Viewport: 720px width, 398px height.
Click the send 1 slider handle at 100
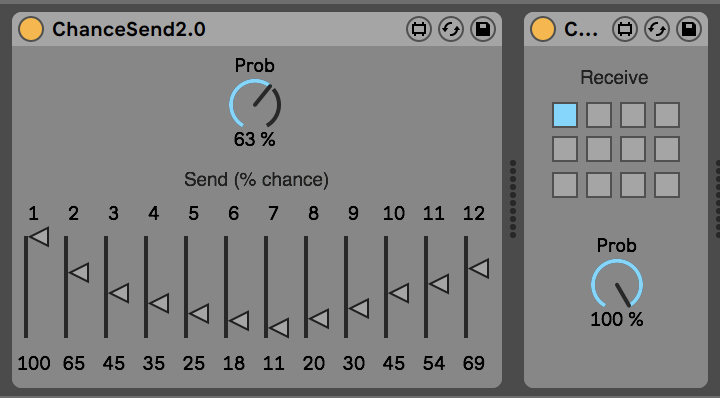click(x=39, y=237)
